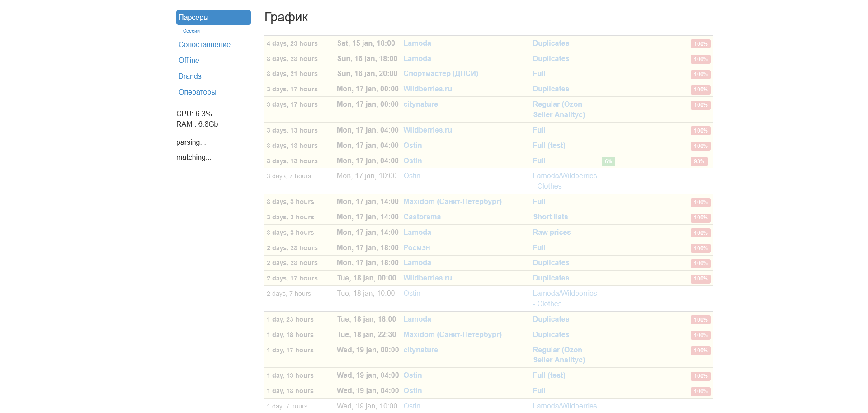Click the Росмэн parser link
The width and height of the screenshot is (868, 413).
[416, 248]
